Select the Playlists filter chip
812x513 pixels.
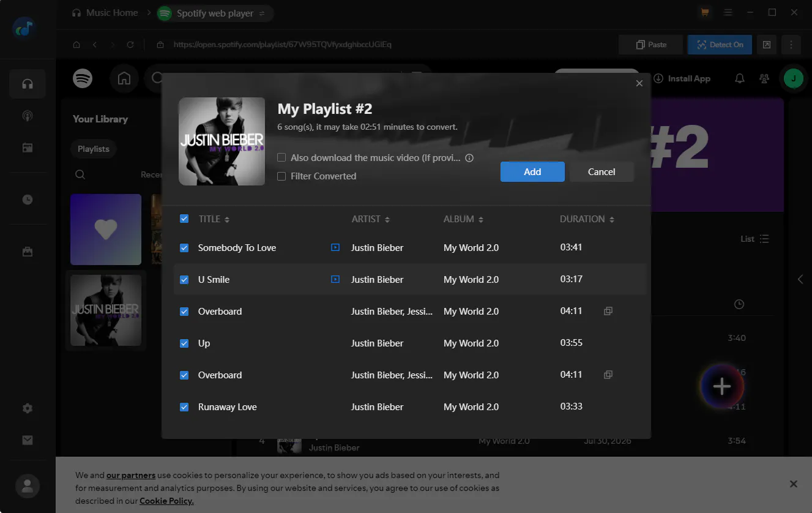[x=94, y=149]
